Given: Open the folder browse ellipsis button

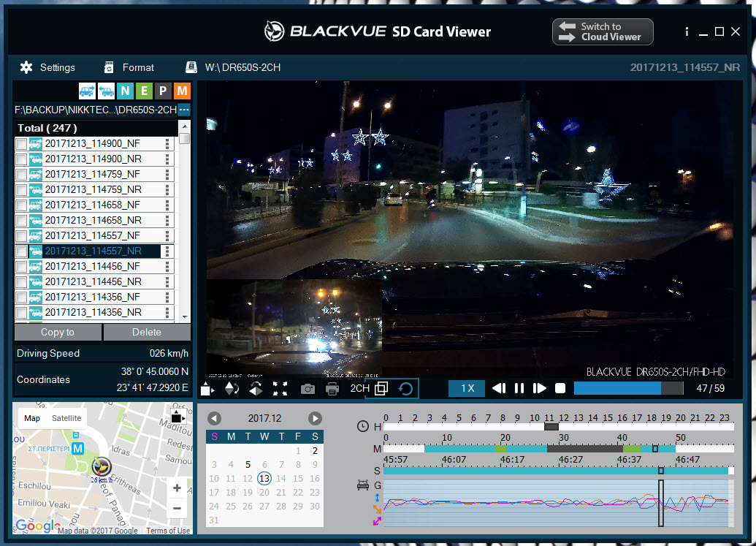Looking at the screenshot, I should click(183, 110).
